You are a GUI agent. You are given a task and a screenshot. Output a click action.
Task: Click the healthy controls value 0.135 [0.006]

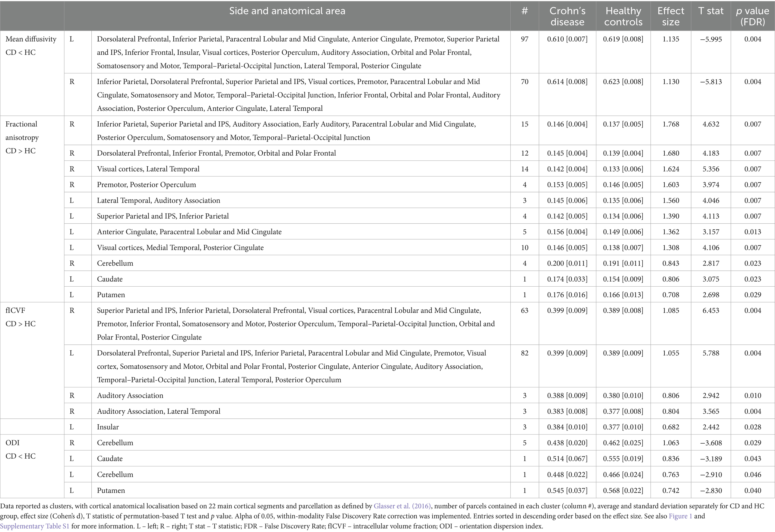(623, 200)
